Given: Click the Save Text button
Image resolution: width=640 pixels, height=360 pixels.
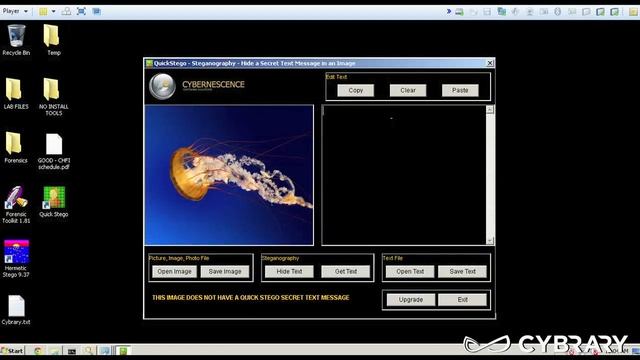Looking at the screenshot, I should [x=462, y=272].
